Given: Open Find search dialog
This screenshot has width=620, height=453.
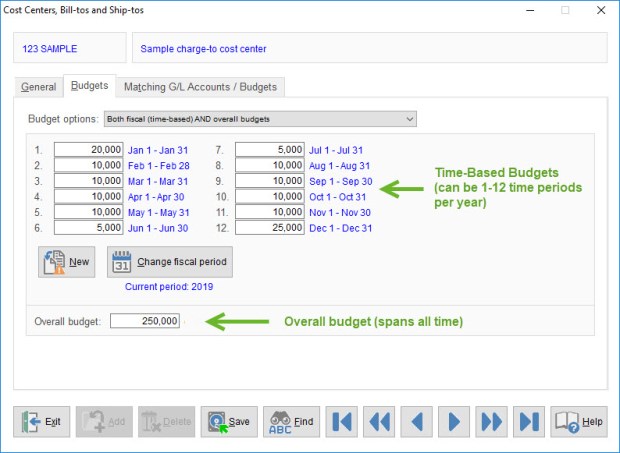Looking at the screenshot, I should 291,421.
